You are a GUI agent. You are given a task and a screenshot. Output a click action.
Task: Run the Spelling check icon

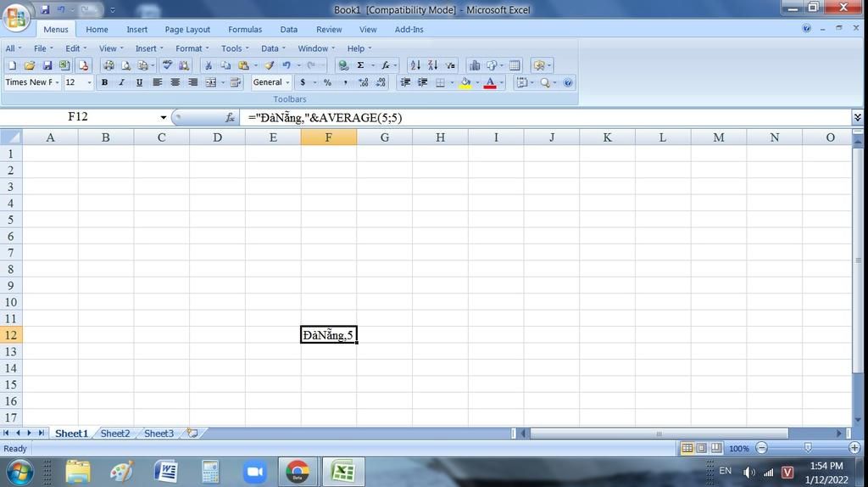(x=167, y=65)
